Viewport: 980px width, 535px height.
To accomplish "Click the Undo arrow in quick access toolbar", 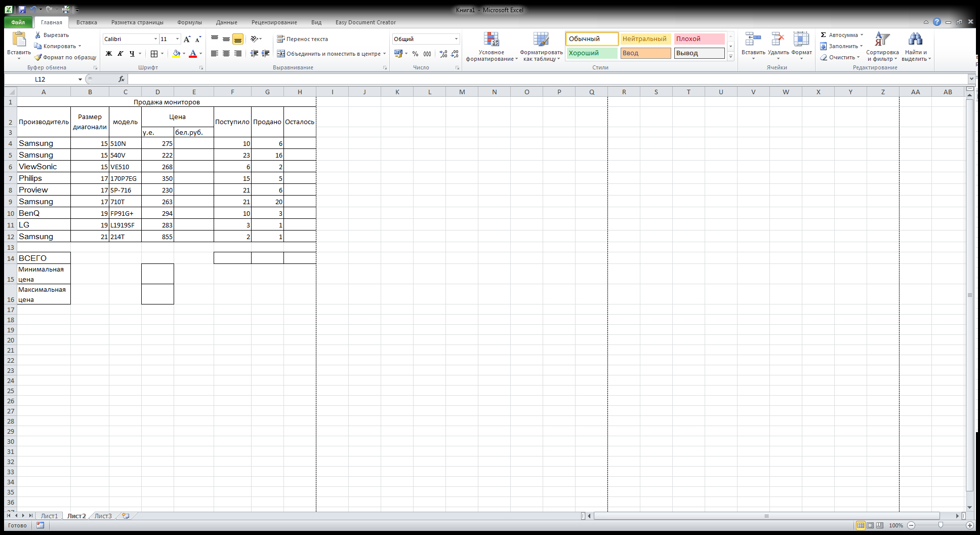I will point(33,10).
